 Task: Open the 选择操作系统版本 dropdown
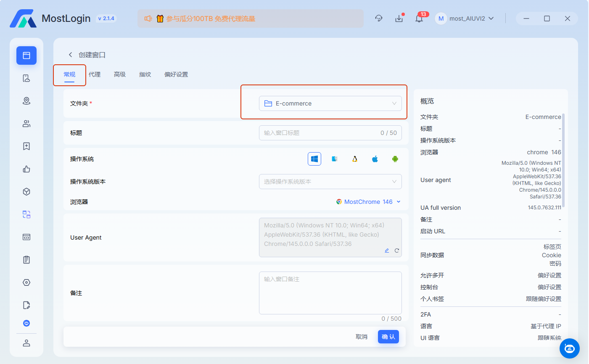[330, 182]
